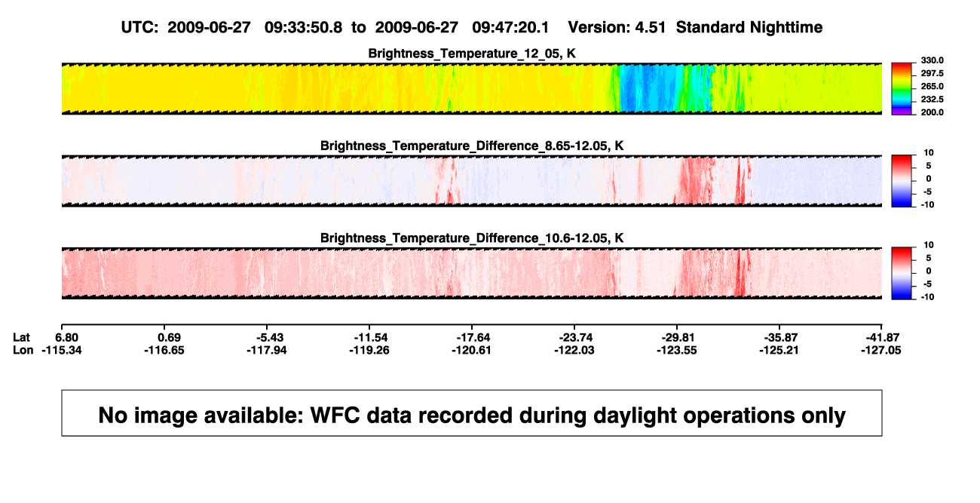Click the longitude value -125.21
This screenshot has height=503, width=980.
[779, 350]
